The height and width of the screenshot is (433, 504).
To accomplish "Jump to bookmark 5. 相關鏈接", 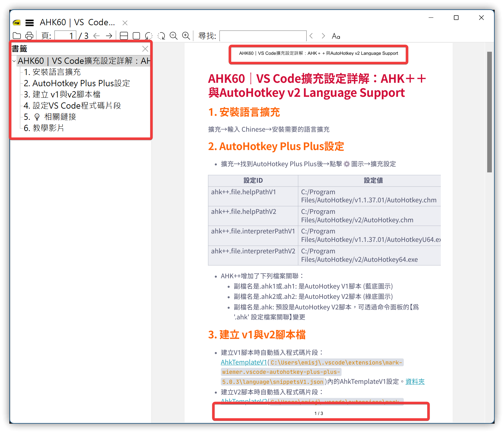I will click(50, 117).
